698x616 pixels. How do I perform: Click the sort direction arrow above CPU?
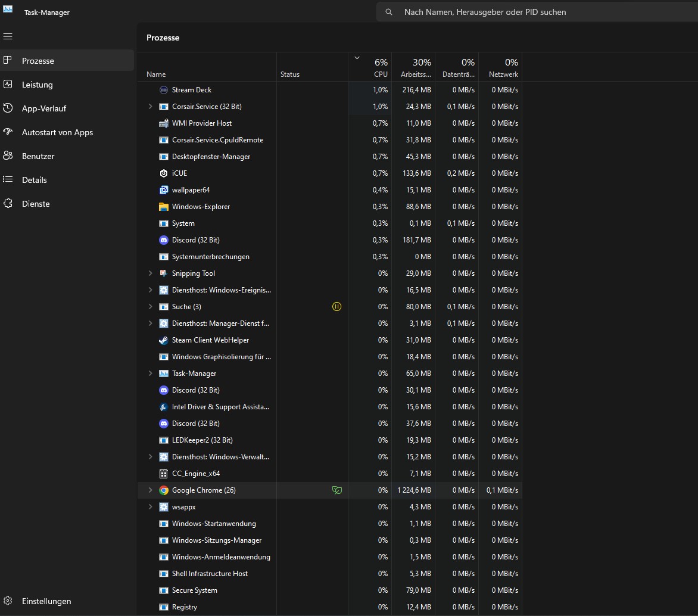(x=357, y=58)
